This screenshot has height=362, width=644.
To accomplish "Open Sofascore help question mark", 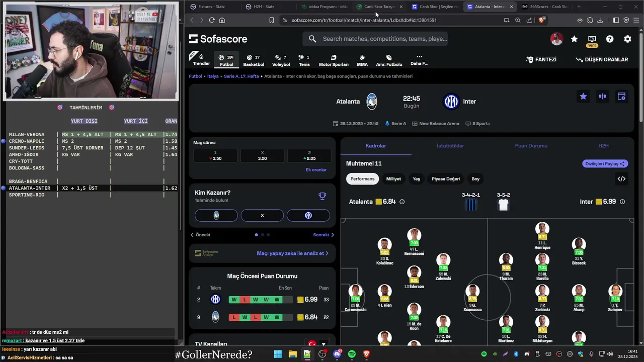I will pos(610,39).
